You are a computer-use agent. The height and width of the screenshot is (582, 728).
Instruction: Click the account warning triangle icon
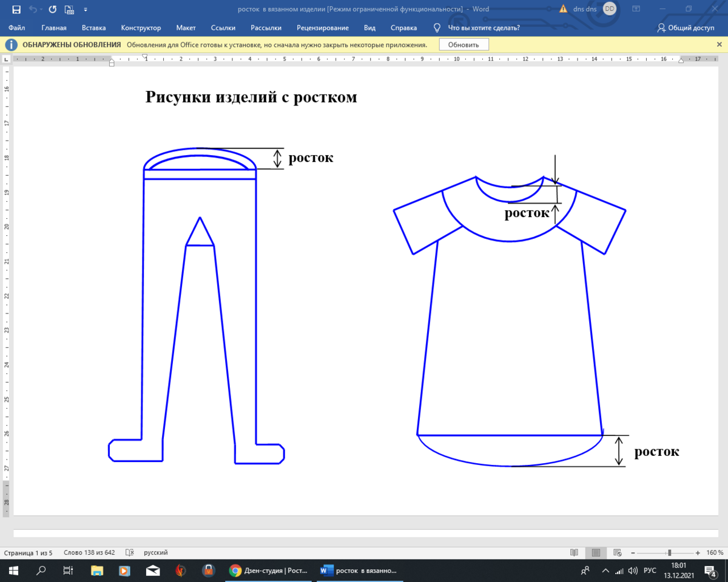564,9
